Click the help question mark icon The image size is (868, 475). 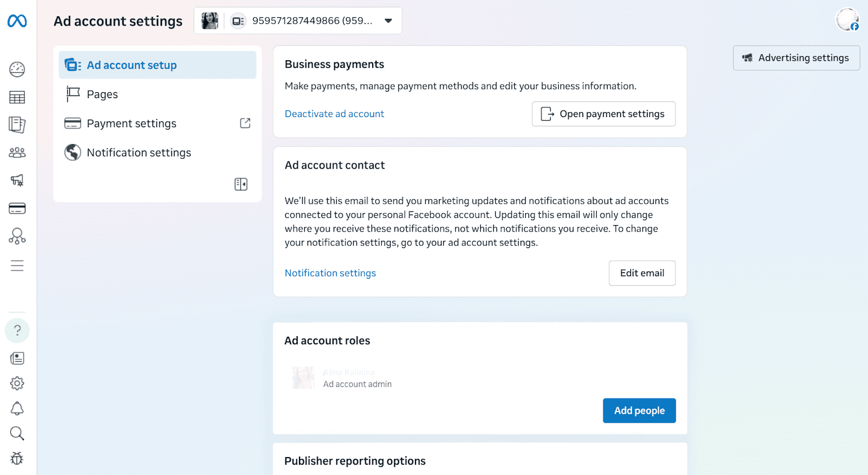pos(17,330)
